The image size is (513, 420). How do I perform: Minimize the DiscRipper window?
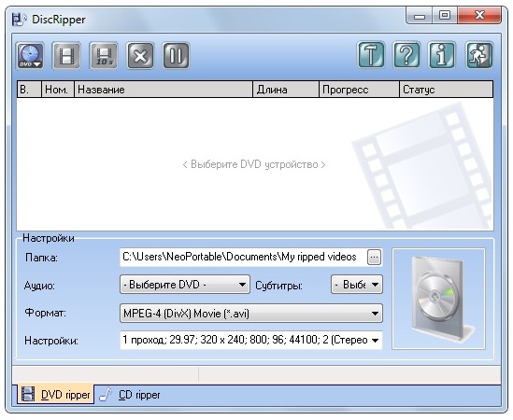(420, 16)
